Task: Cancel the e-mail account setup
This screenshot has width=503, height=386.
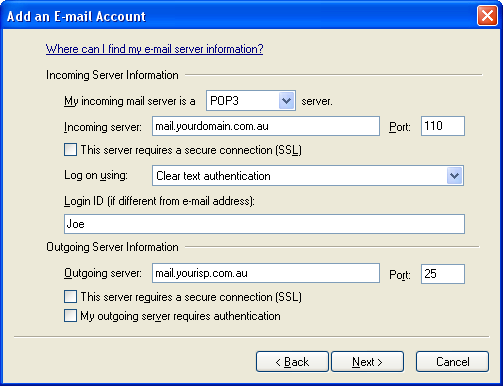Action: [x=452, y=362]
